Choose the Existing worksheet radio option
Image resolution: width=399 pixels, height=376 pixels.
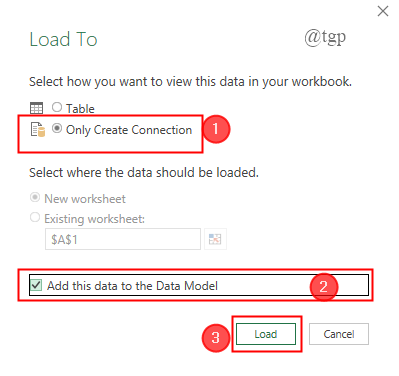click(35, 217)
